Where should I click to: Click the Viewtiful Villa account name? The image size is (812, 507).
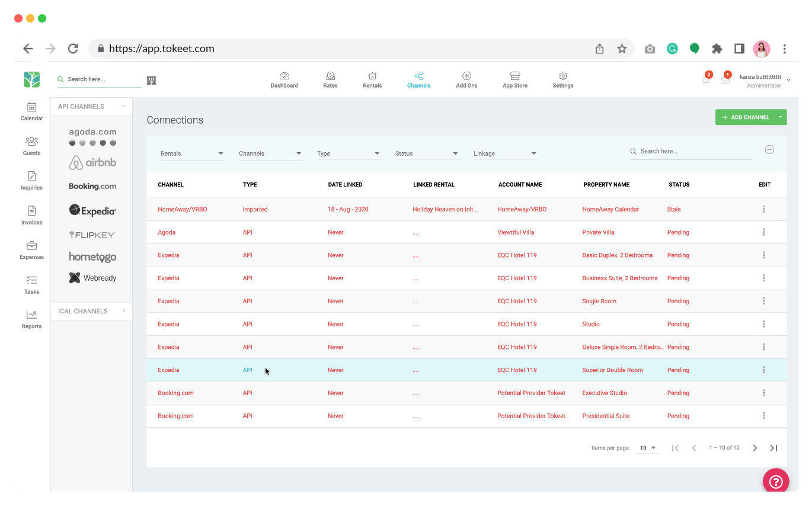click(x=516, y=232)
